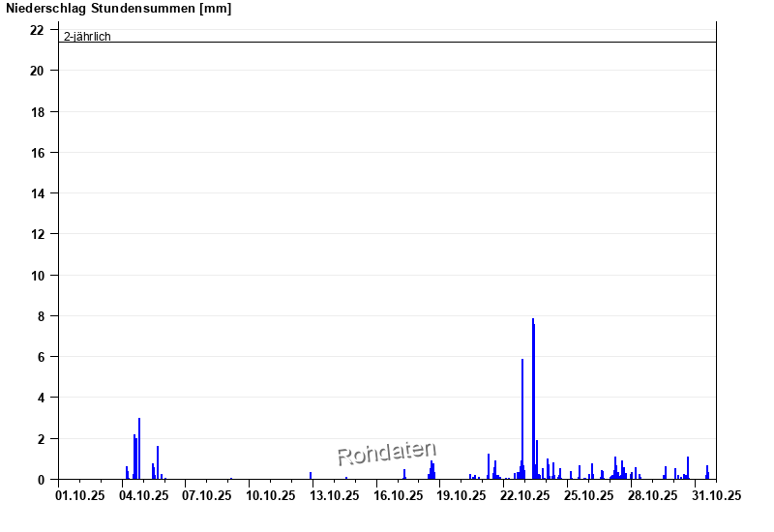Click the chart title 'Niederschlag Stundensummen [mm]'
Viewport: 774px width, 532px height.
(x=118, y=9)
